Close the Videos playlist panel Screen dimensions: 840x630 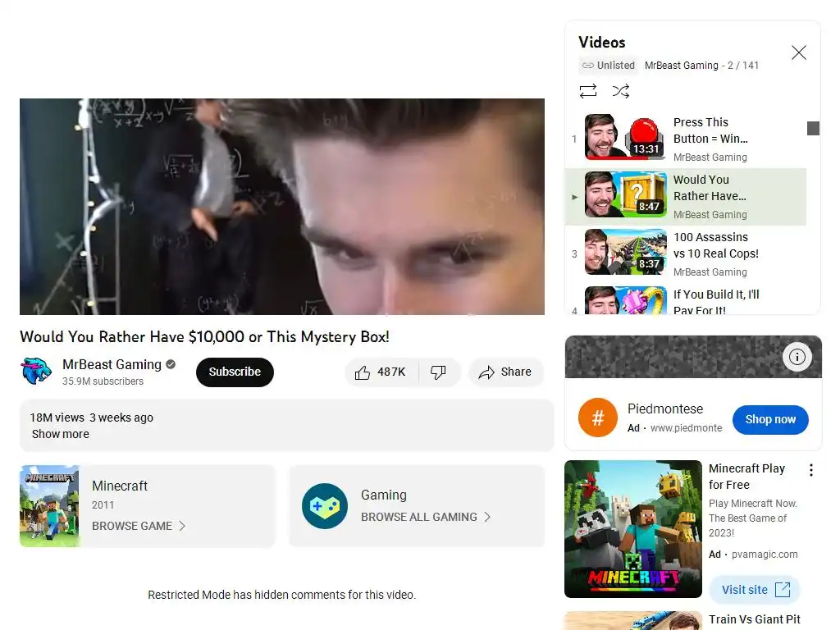tap(799, 52)
